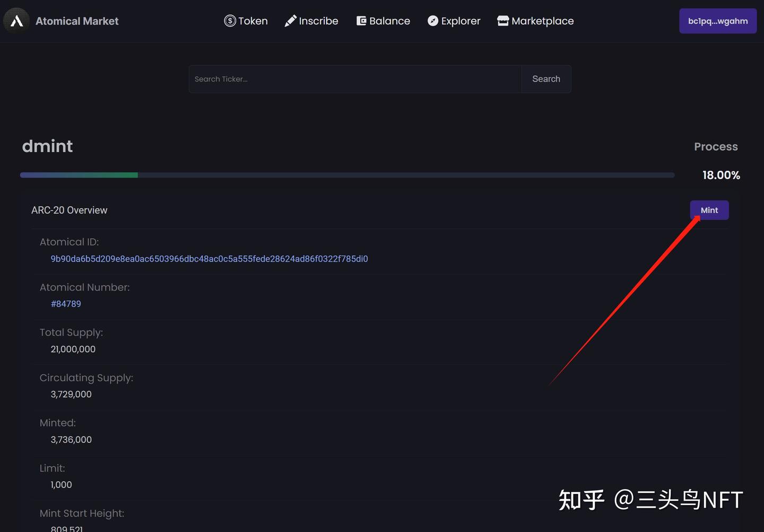The height and width of the screenshot is (532, 764).
Task: Open the Atomical ID link
Action: [209, 258]
